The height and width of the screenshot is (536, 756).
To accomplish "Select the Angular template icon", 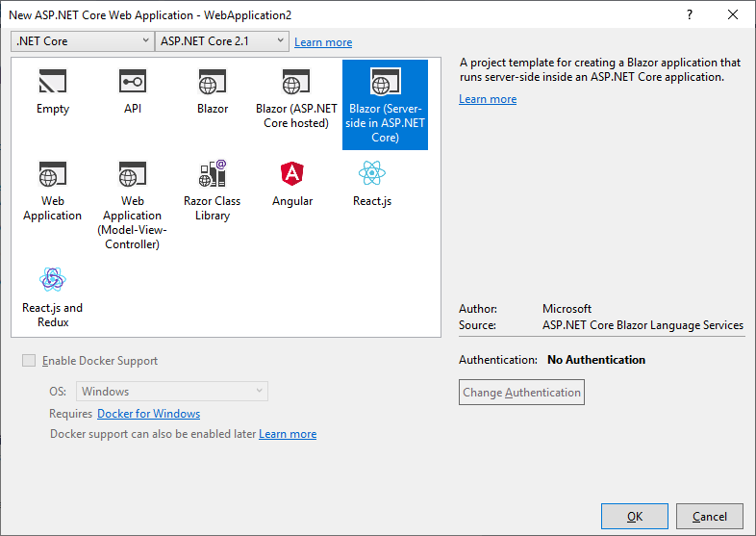I will [292, 173].
